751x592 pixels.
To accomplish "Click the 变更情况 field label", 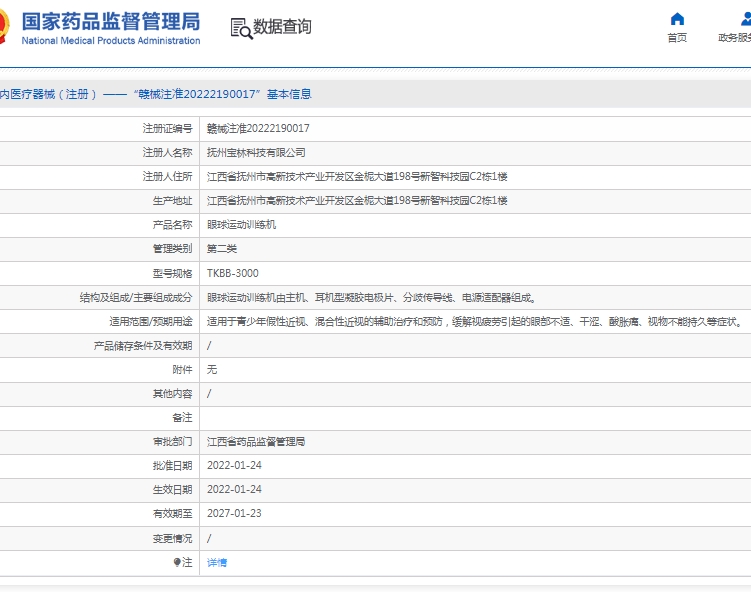I will [x=172, y=538].
